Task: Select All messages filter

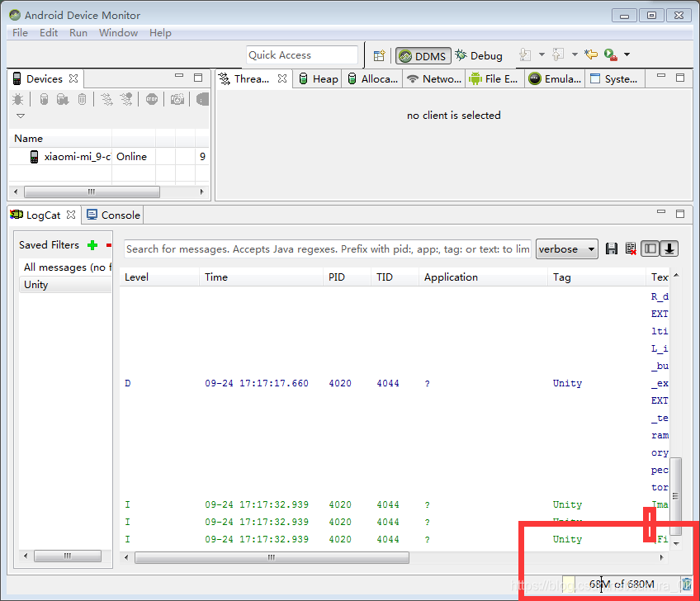Action: [65, 267]
